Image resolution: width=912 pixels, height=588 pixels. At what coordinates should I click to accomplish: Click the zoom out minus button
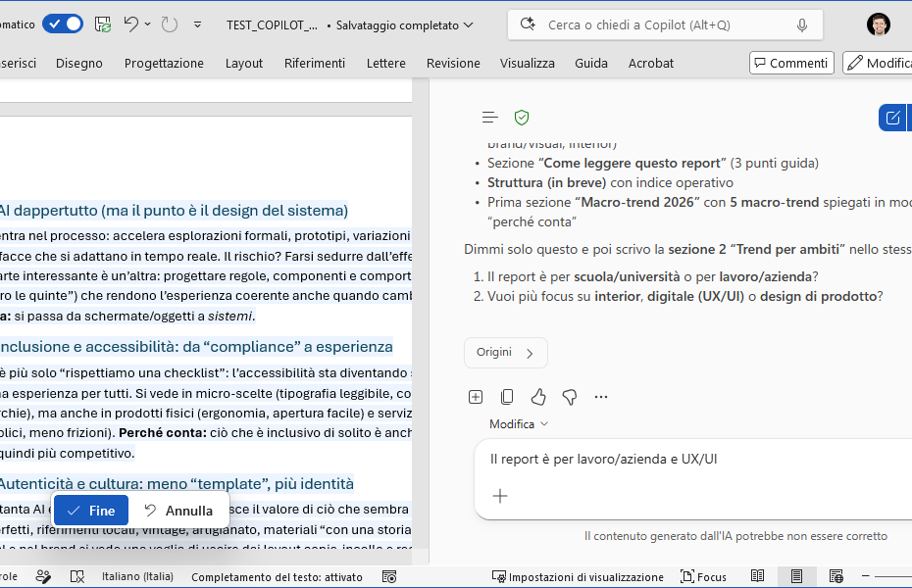(x=866, y=576)
